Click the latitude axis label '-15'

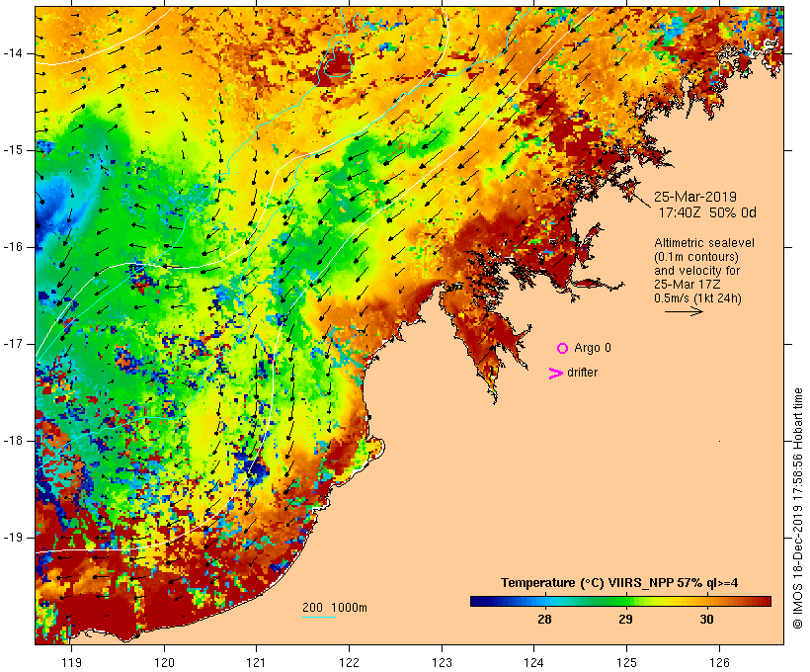(12, 150)
